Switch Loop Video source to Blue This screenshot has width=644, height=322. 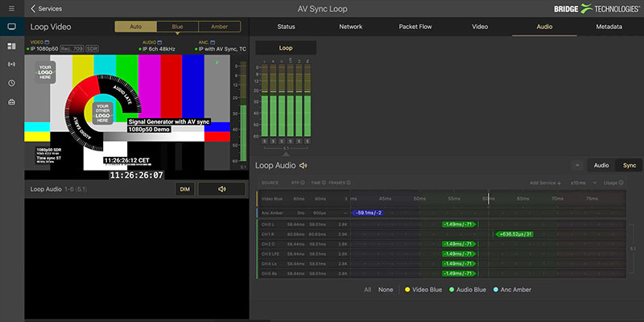point(175,27)
